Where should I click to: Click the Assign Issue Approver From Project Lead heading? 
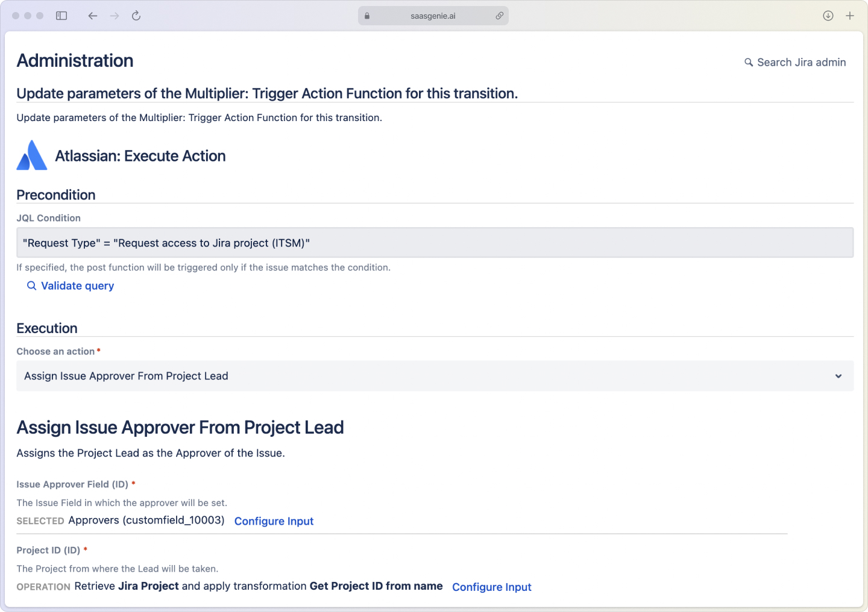(x=180, y=427)
